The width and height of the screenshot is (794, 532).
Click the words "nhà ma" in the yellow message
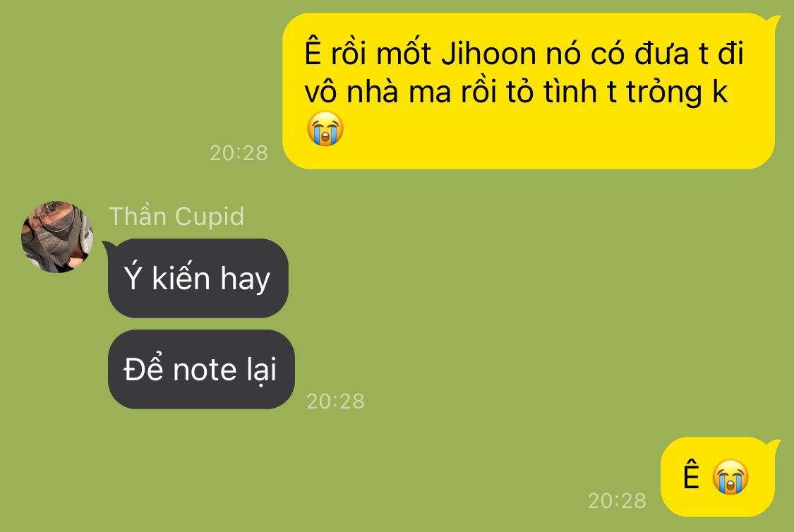click(x=399, y=92)
